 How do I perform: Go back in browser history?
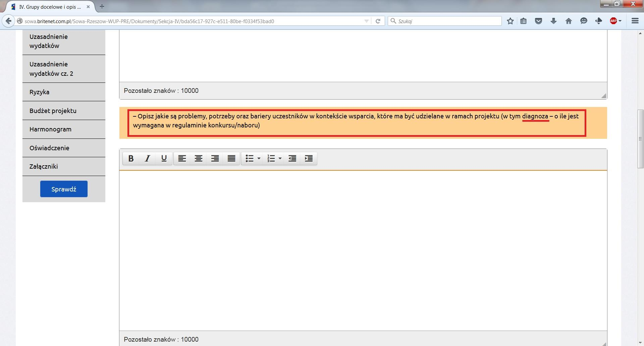[x=8, y=21]
